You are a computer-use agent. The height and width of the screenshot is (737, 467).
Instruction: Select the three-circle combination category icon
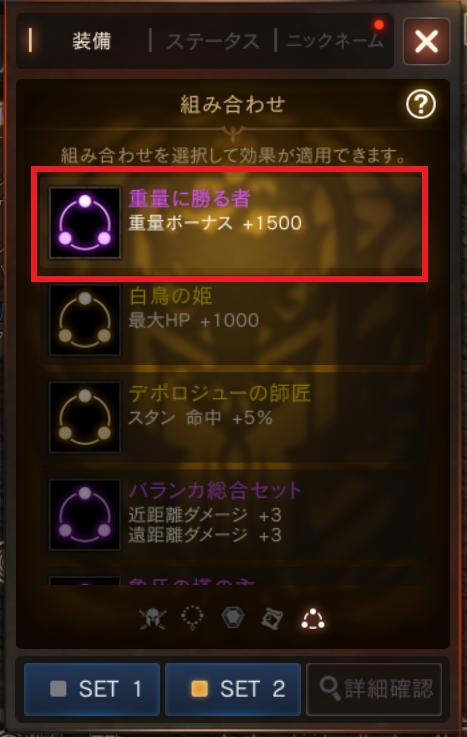(x=313, y=619)
